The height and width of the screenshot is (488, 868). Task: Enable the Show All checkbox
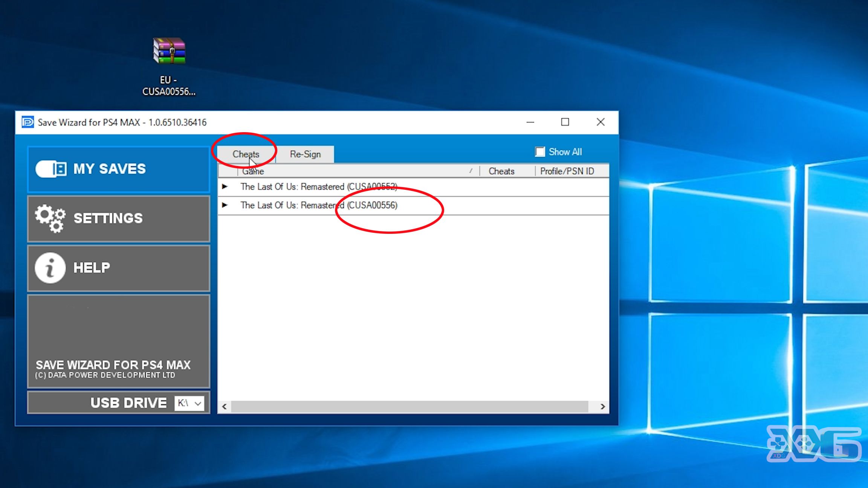(x=540, y=152)
